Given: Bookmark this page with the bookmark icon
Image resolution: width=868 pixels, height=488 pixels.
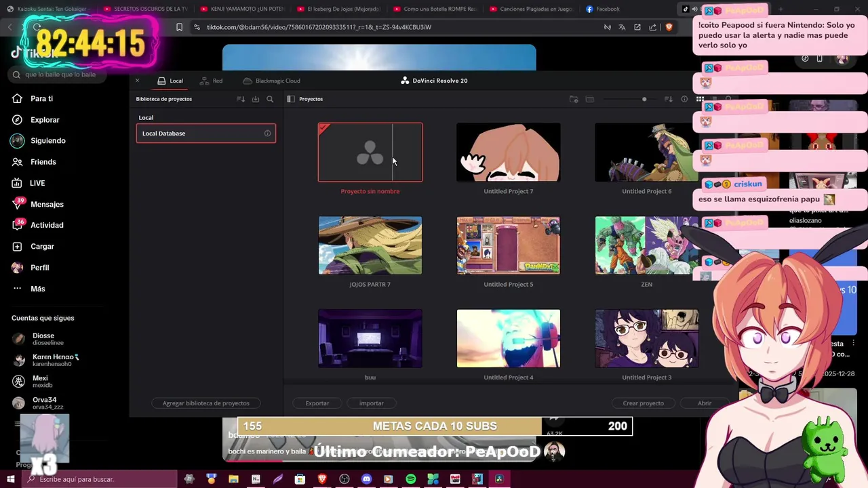Looking at the screenshot, I should pos(179,27).
